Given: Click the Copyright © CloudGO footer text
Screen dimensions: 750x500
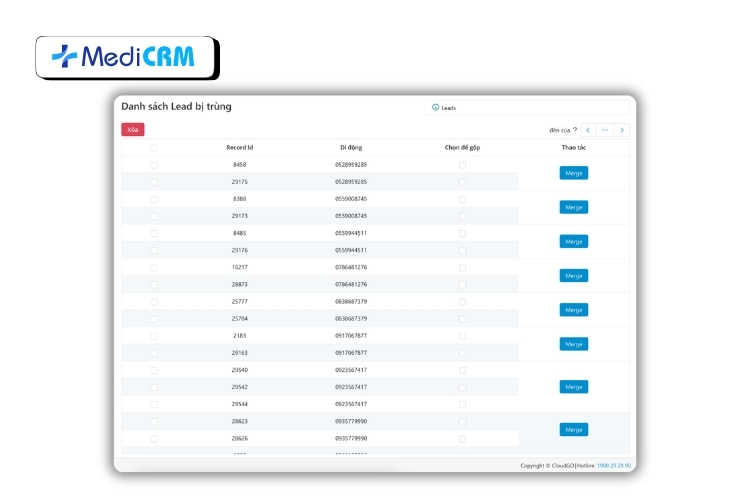Looking at the screenshot, I should (x=547, y=466).
